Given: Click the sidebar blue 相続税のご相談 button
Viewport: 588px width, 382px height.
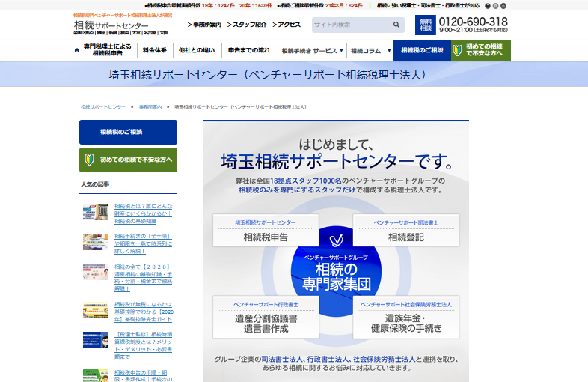Looking at the screenshot, I should click(x=128, y=133).
